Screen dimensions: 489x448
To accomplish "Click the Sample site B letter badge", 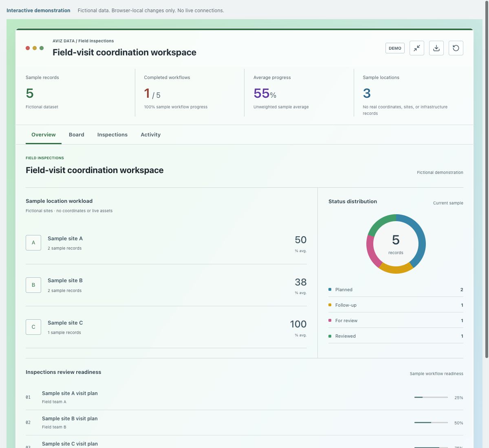I will [33, 285].
